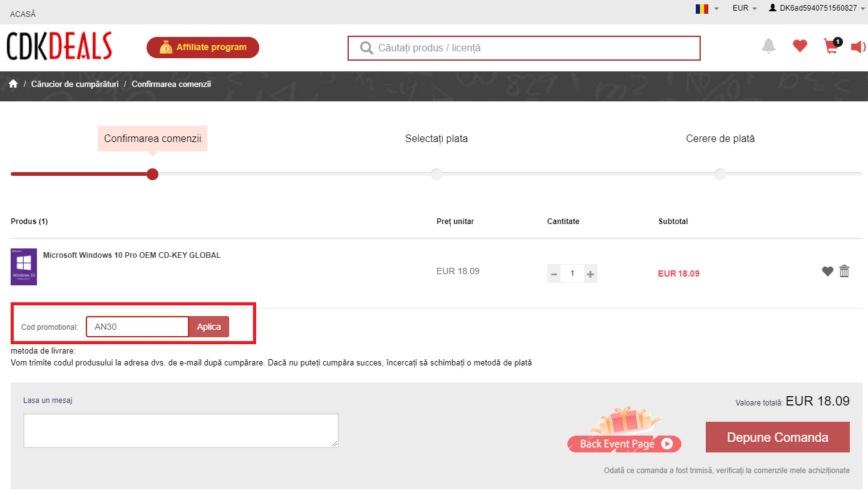Apply the promo code with Aplica

click(x=209, y=327)
